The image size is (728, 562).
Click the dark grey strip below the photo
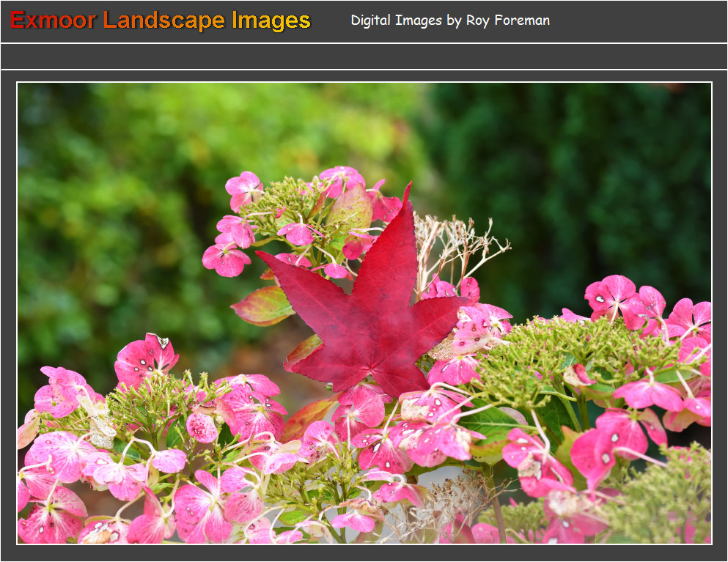(364, 553)
